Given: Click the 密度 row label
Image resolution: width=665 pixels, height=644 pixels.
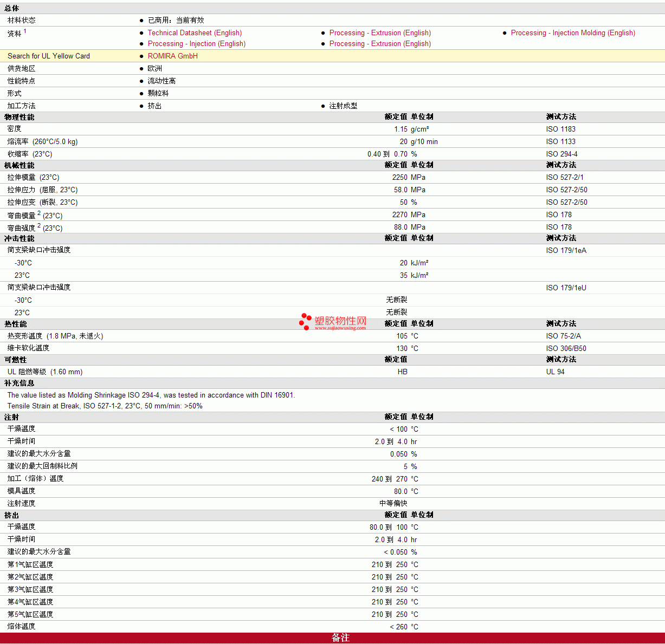Looking at the screenshot, I should (15, 129).
